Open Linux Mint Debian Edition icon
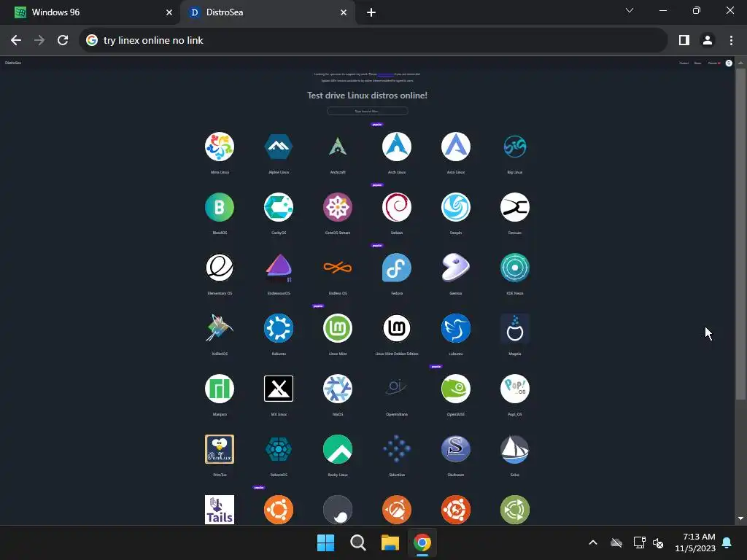Image resolution: width=747 pixels, height=560 pixels. pos(397,328)
